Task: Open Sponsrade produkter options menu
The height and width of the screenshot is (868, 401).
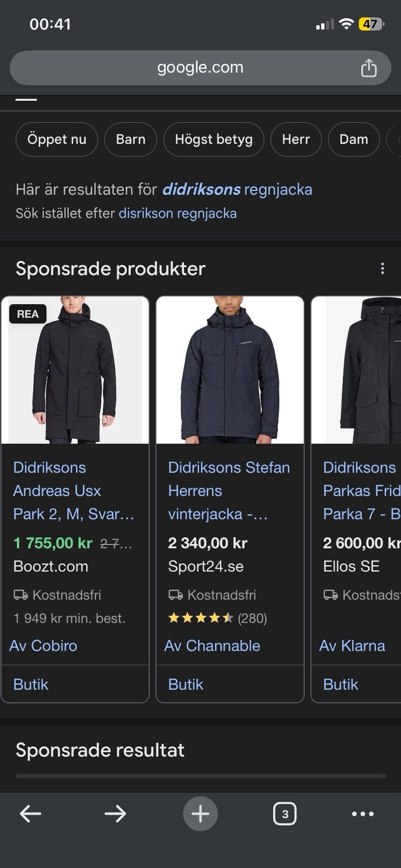Action: [383, 268]
